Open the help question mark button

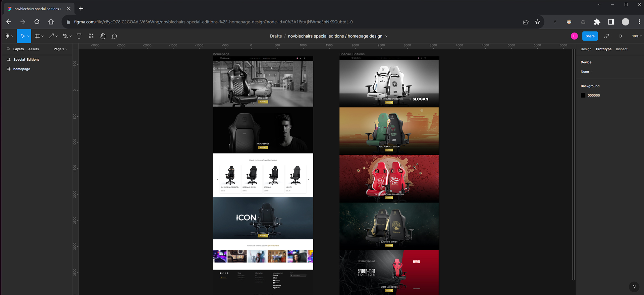(x=634, y=287)
